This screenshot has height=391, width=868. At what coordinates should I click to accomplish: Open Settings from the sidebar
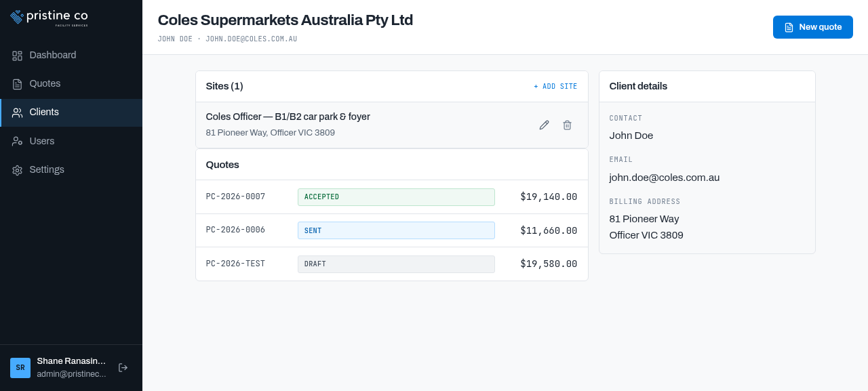[71, 169]
